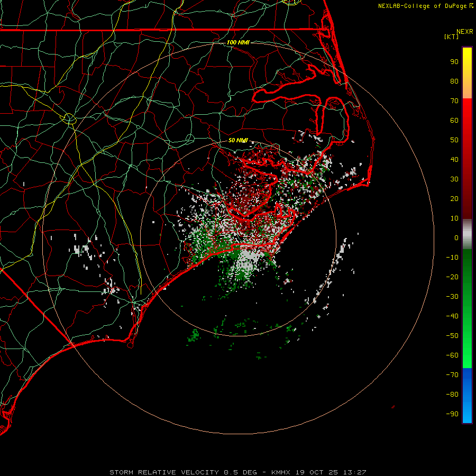Viewport: 476px width, 476px height.
Task: Click the 10 knot scale label
Action: (454, 218)
